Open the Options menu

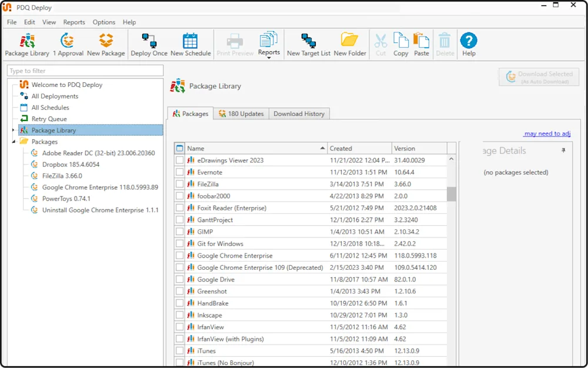click(104, 22)
